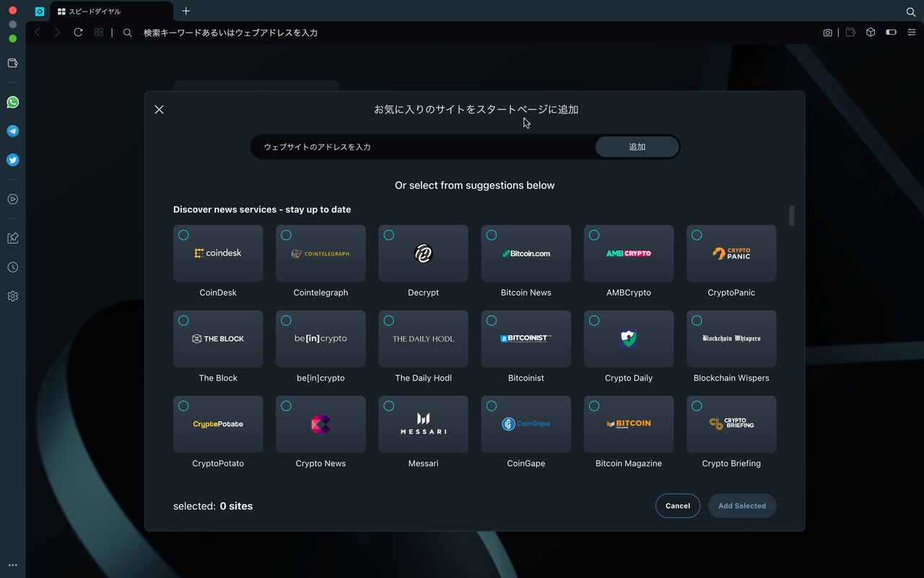
Task: Click the CoinGape thumbnail
Action: click(x=526, y=424)
